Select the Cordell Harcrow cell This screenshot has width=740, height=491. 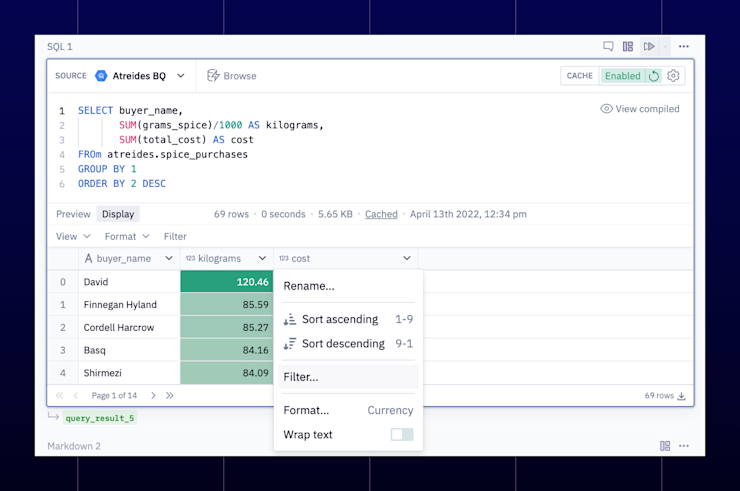pos(129,327)
